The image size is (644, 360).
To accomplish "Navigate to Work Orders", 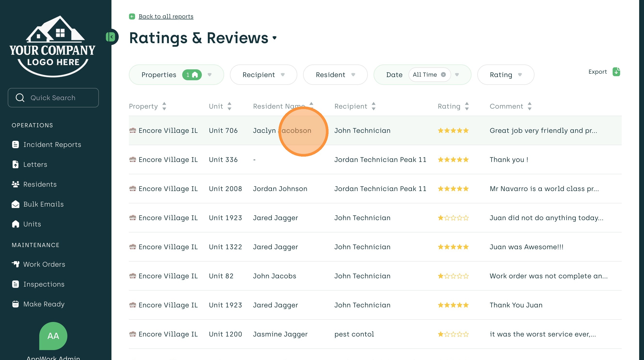I will coord(44,264).
